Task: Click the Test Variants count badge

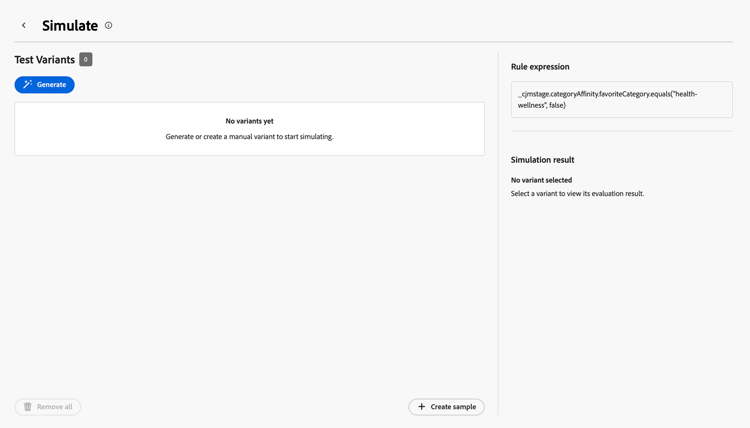Action: click(x=86, y=59)
